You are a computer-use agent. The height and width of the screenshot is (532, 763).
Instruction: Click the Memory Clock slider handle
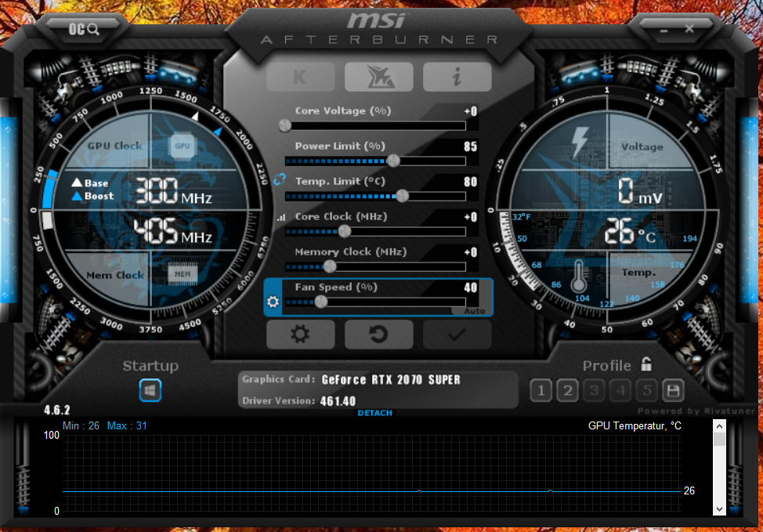(x=330, y=266)
